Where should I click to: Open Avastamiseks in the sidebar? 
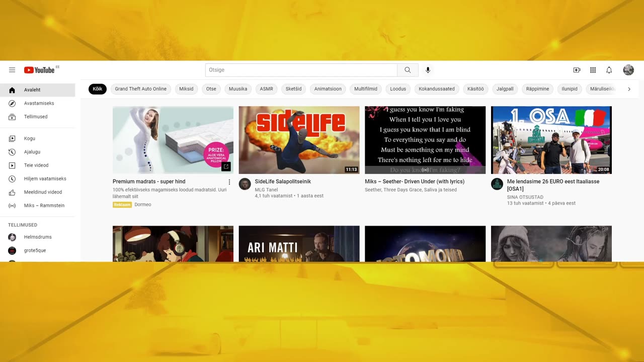(38, 103)
